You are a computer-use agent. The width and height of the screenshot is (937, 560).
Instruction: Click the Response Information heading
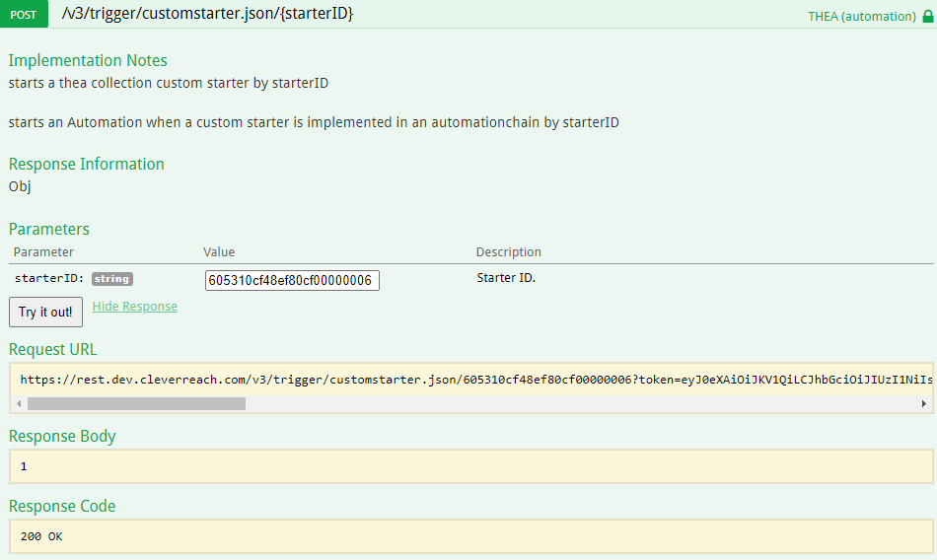point(87,164)
